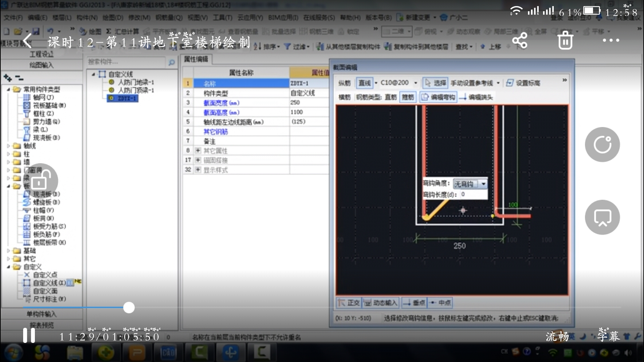Viewport: 644px width, 362px height.
Task: Share this video
Action: (520, 41)
